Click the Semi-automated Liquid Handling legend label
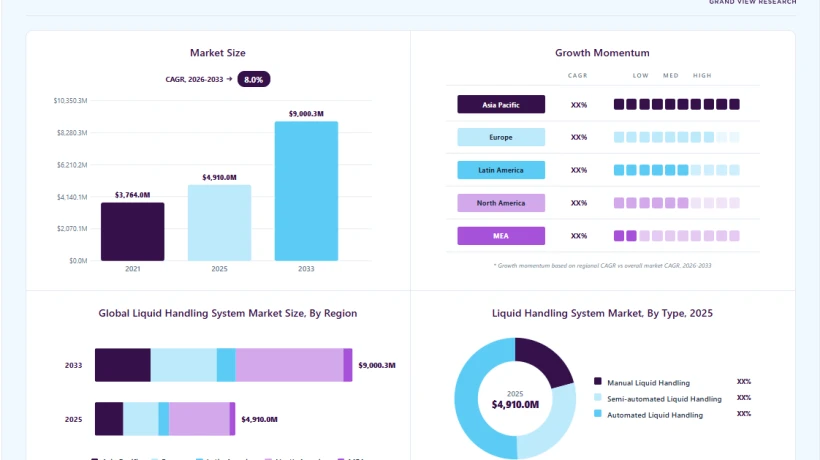Screen dimensions: 820x460 pyautogui.click(x=664, y=399)
